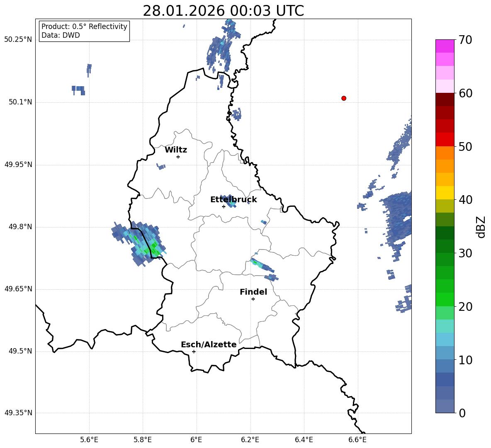
Task: Click the Esch/Alzette station cross marker
Action: (194, 351)
